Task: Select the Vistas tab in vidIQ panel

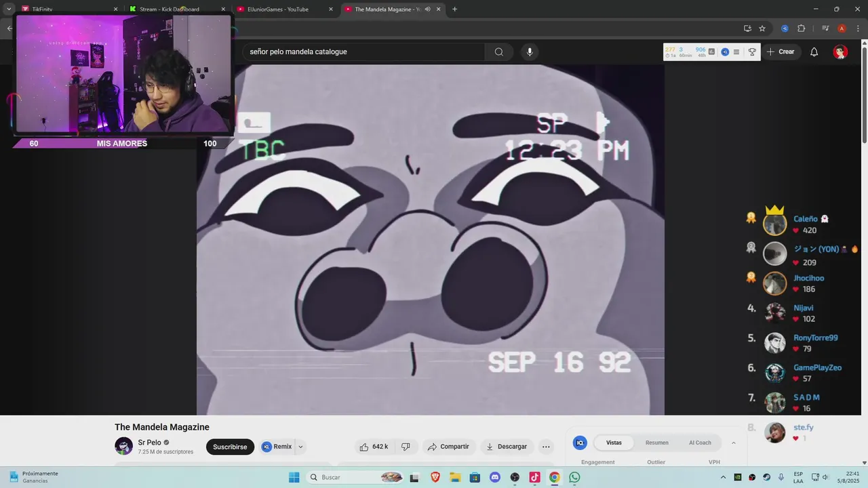Action: [614, 443]
